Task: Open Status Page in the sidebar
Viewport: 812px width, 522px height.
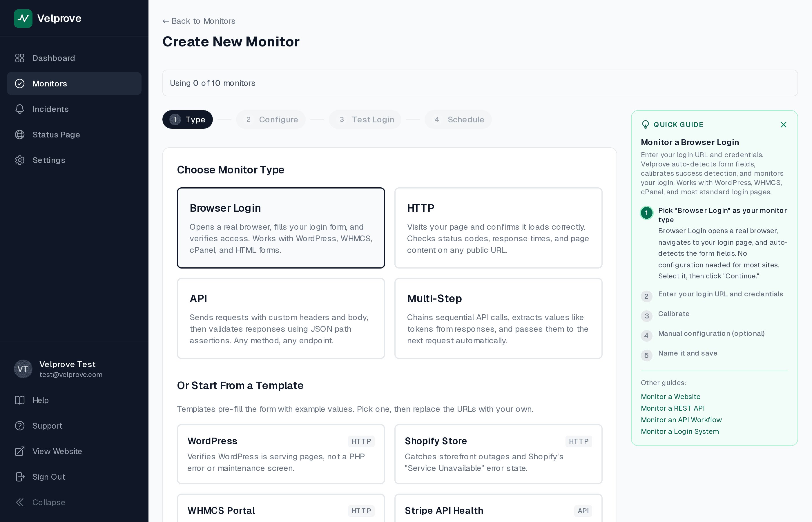Action: click(74, 135)
